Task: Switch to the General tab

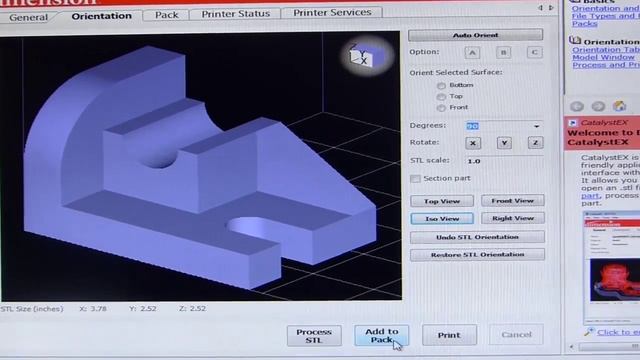Action: pos(28,18)
